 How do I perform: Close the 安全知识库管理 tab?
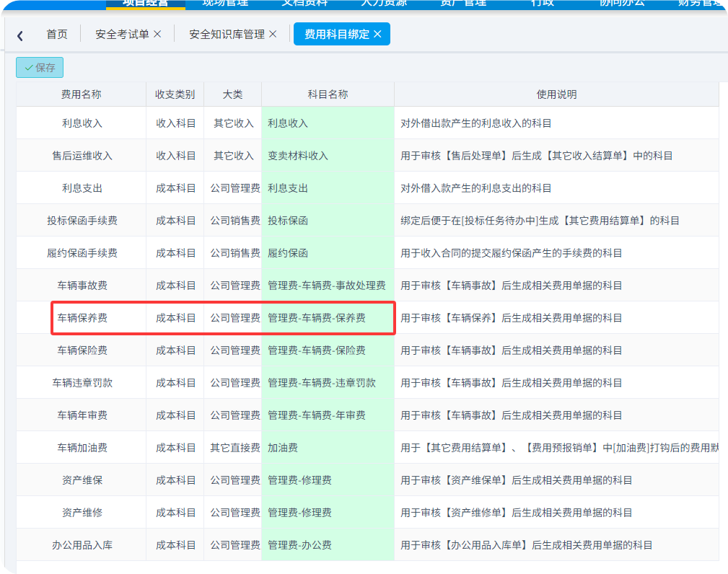tap(273, 34)
